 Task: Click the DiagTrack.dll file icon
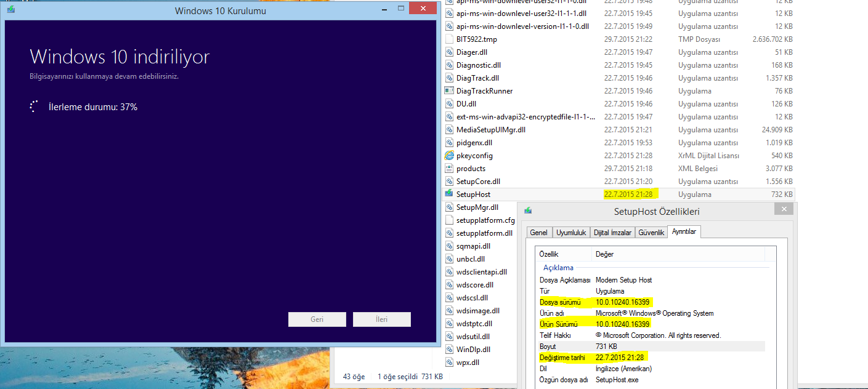click(449, 78)
